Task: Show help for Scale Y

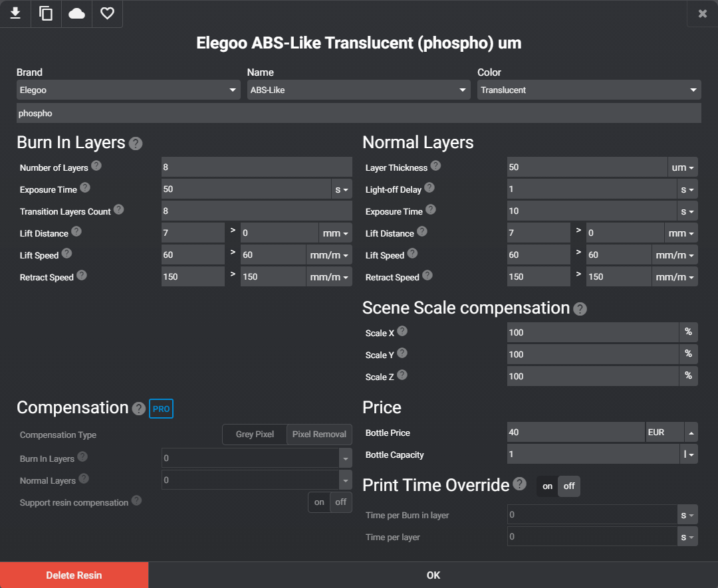Action: click(x=402, y=353)
